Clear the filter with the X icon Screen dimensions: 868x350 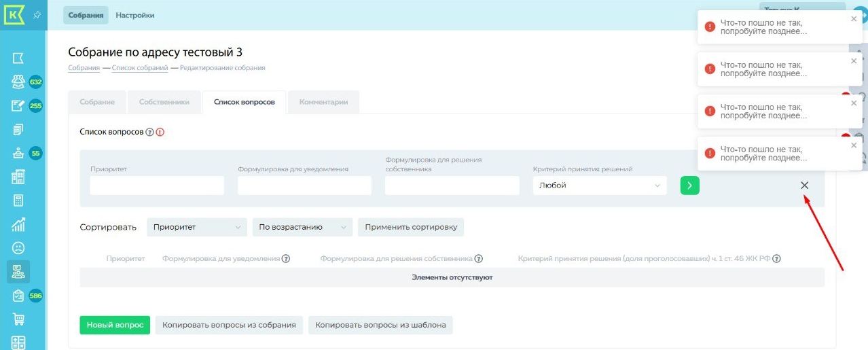[x=804, y=186]
